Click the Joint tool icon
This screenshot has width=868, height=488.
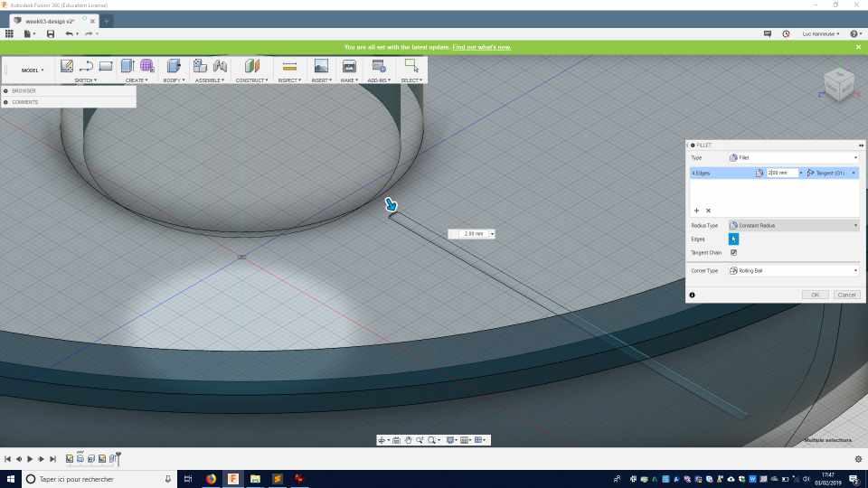[x=220, y=66]
